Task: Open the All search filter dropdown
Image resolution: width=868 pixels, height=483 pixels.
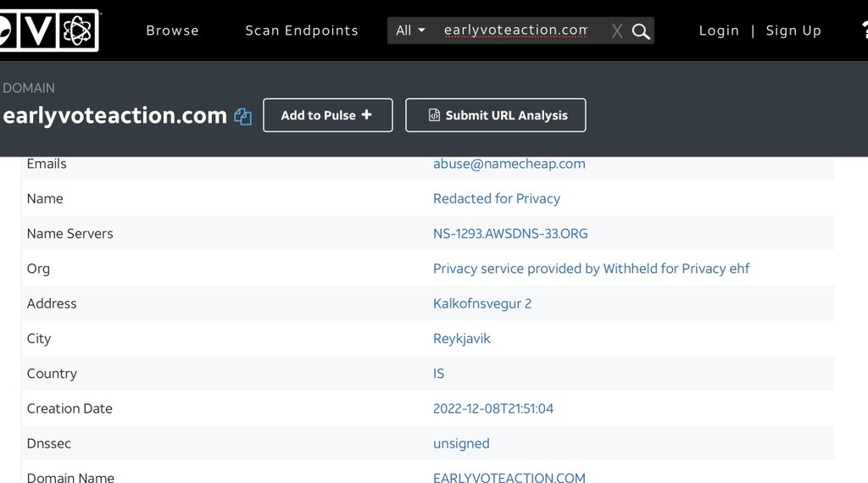Action: coord(411,31)
